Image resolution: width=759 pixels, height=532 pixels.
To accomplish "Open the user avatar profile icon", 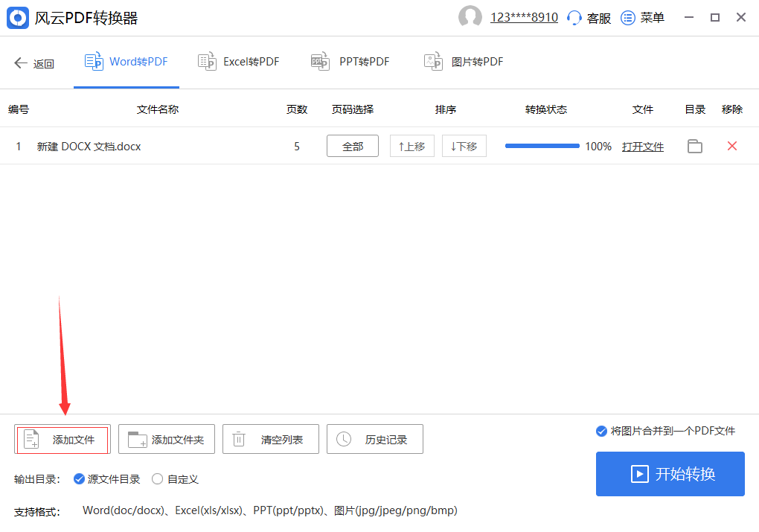I will point(470,17).
